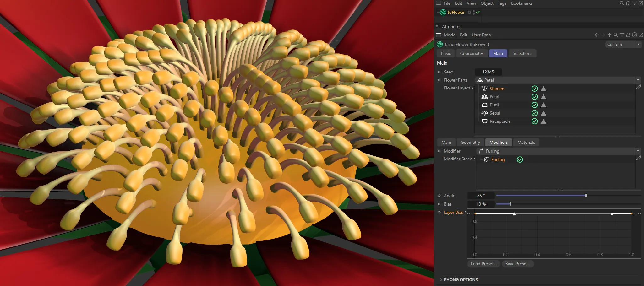
Task: Disable the Furling modifier checkmark
Action: 520,159
